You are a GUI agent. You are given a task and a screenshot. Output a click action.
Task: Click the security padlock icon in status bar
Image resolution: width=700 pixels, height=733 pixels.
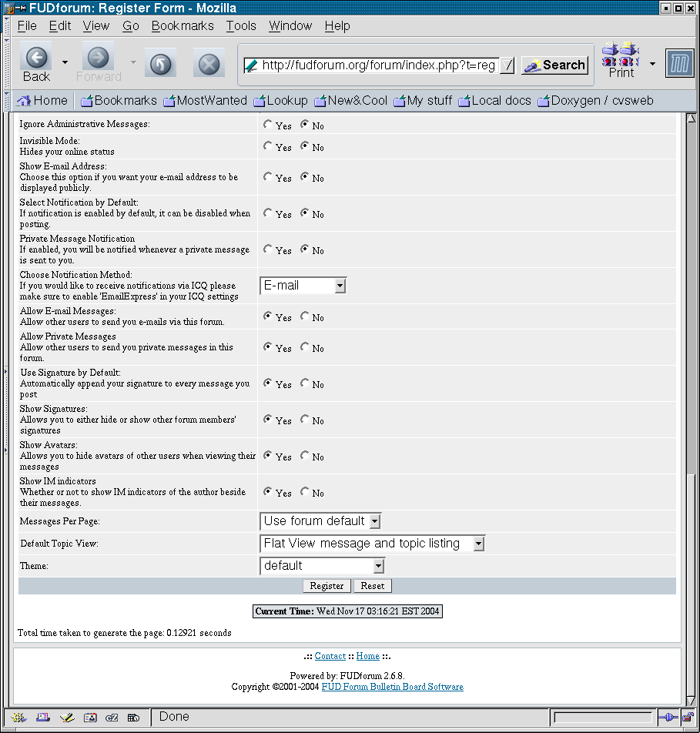click(688, 717)
